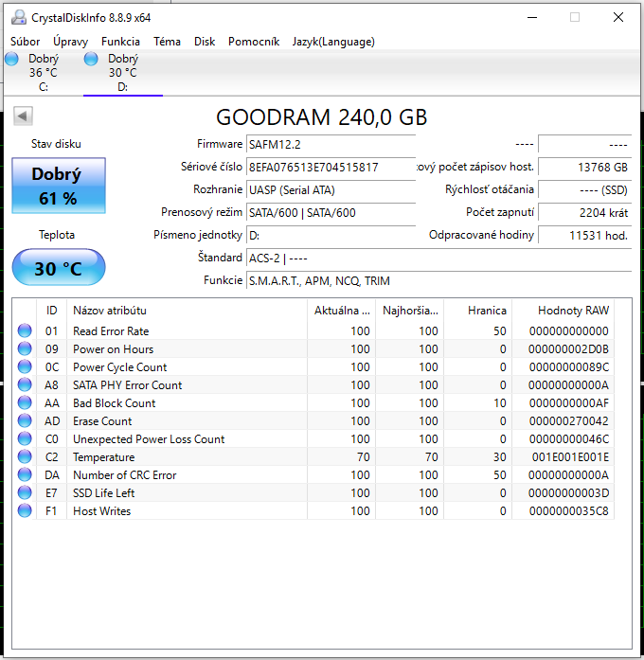Screen dimensions: 644x660
Task: Click the ID column header
Action: 52,311
